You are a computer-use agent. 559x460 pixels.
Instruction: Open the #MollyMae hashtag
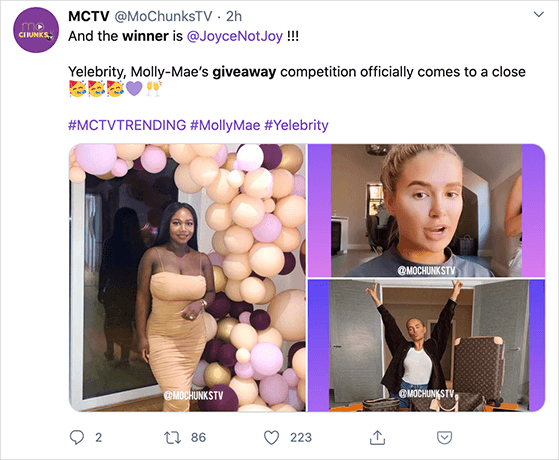coord(225,125)
